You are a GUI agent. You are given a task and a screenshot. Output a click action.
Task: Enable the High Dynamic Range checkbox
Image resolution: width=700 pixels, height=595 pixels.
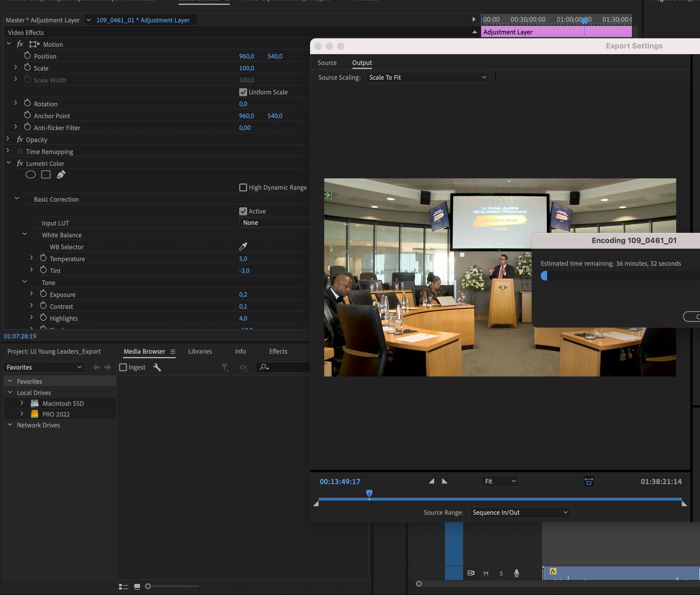(243, 187)
